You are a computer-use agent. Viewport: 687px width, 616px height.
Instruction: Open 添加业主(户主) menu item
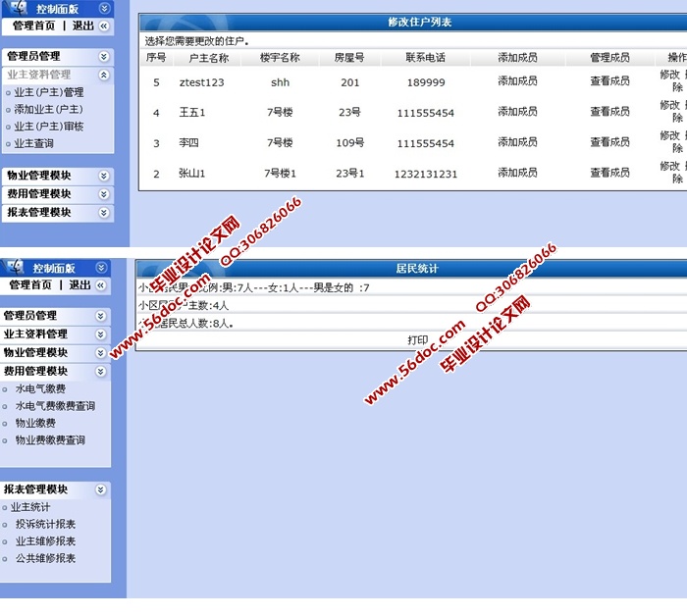click(x=48, y=110)
